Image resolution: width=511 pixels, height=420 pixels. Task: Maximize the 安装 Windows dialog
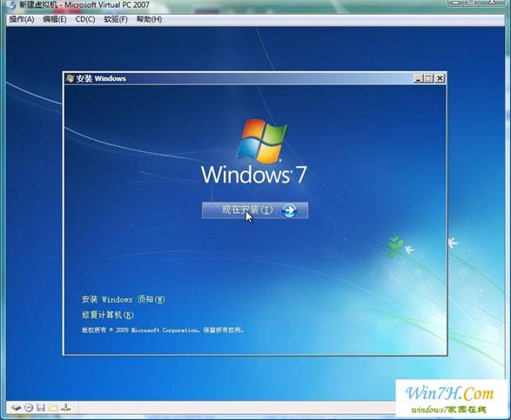[428, 78]
